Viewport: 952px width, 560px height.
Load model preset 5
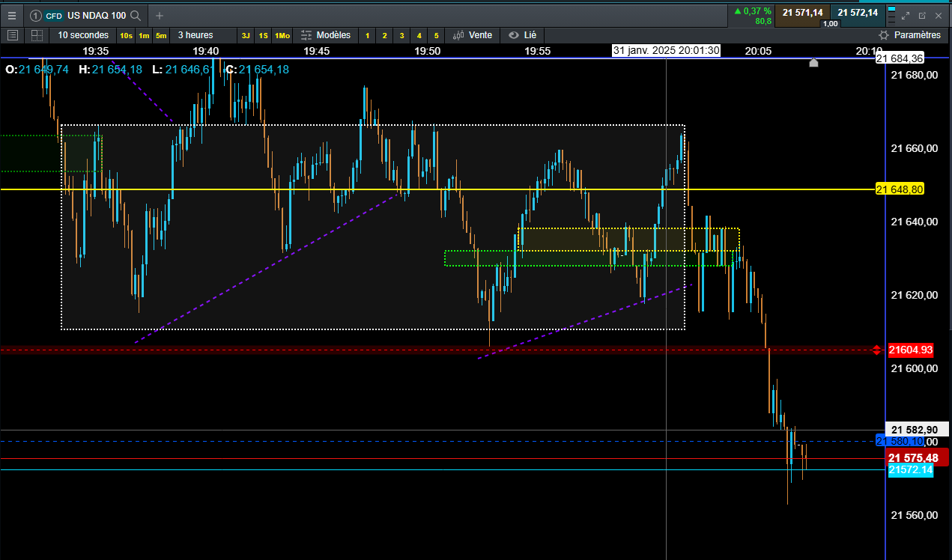pos(436,35)
